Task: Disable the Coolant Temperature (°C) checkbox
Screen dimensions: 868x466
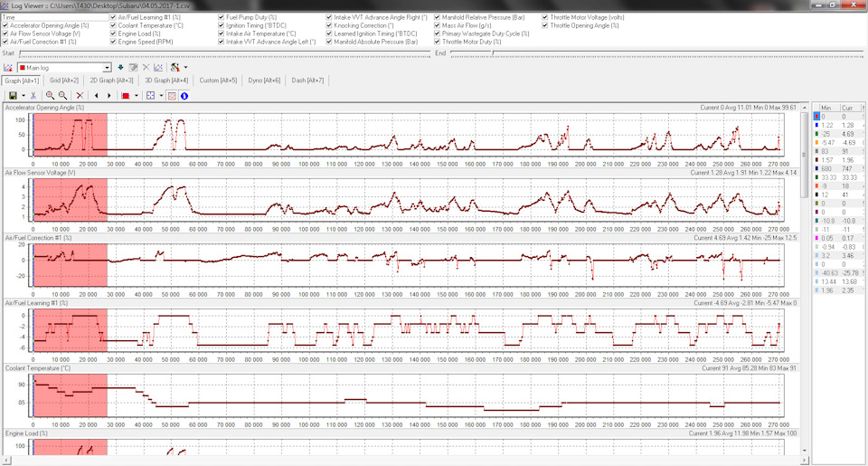Action: [114, 25]
